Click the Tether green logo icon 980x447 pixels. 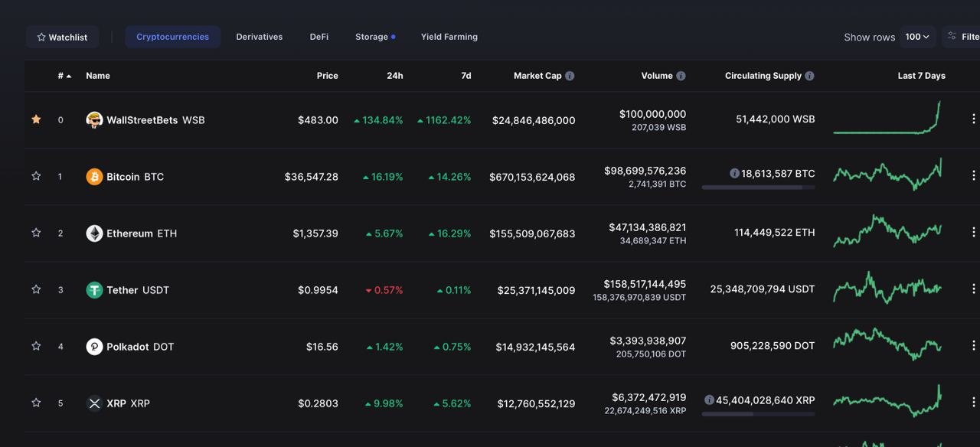tap(94, 290)
